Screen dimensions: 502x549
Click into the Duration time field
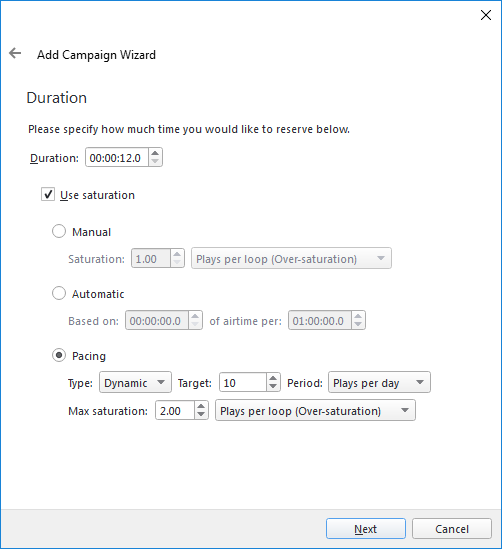point(117,158)
